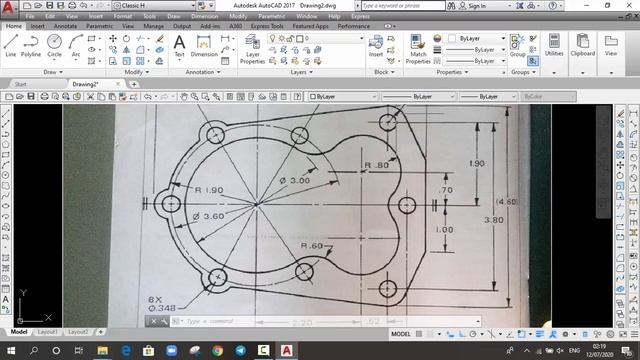Click the Rotate tool in Modify panel

(127, 38)
